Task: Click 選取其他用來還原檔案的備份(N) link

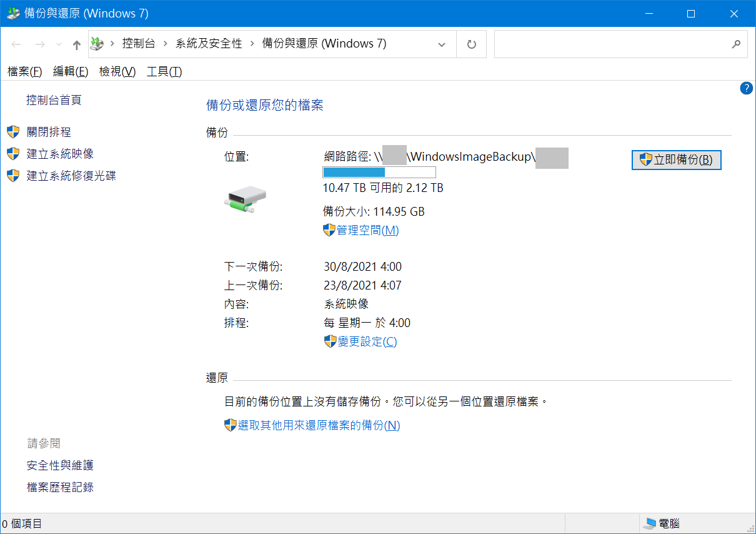Action: tap(319, 425)
